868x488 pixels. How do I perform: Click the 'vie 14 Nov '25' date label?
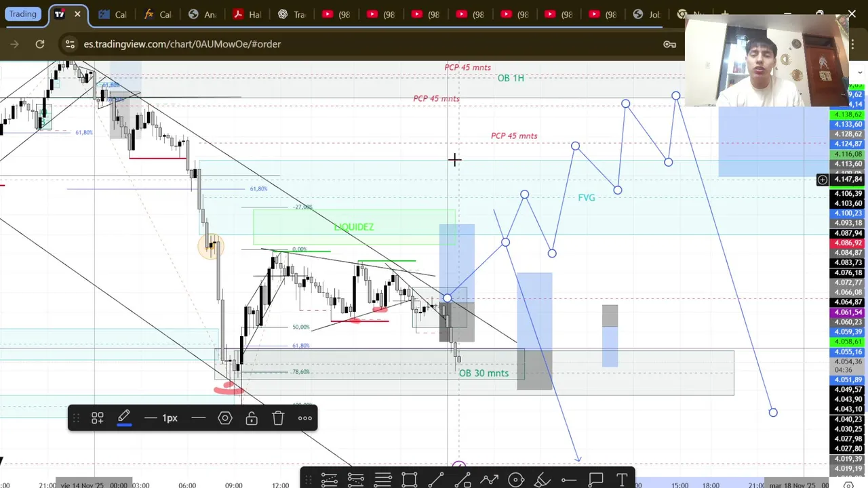coord(82,485)
